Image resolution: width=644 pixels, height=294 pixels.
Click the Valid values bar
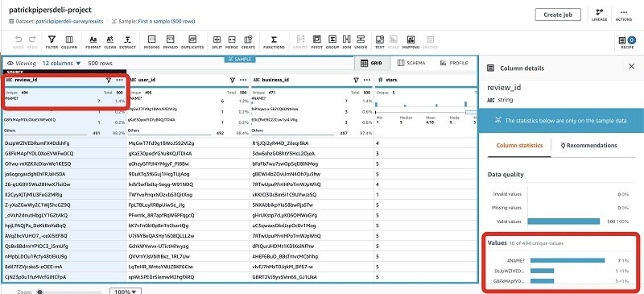563,222
